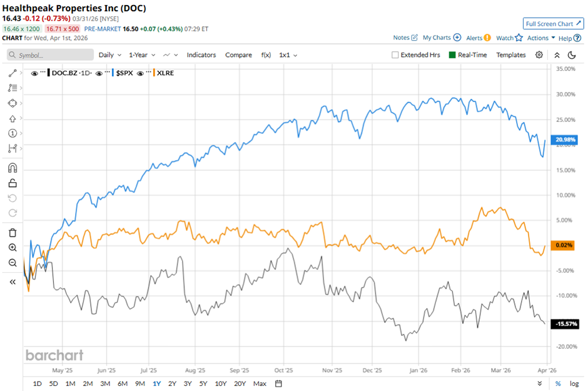The image size is (588, 391).
Task: Select the price range measure tool
Action: 13,148
